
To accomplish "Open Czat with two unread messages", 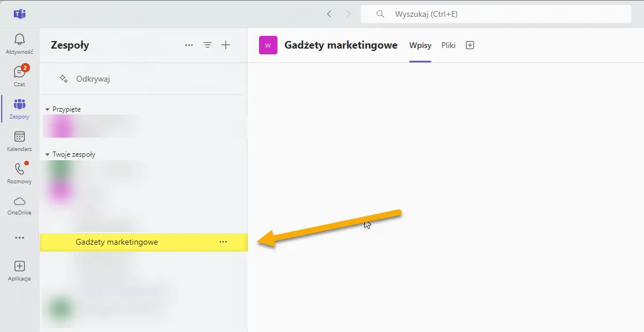I will click(x=19, y=76).
